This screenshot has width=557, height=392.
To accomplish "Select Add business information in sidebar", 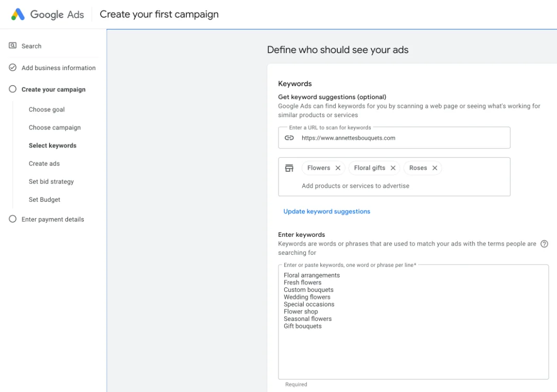I will click(x=59, y=68).
